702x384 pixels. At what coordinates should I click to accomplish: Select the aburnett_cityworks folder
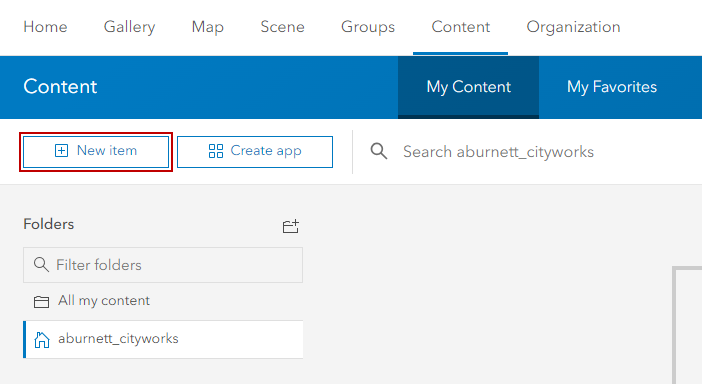[x=163, y=339]
